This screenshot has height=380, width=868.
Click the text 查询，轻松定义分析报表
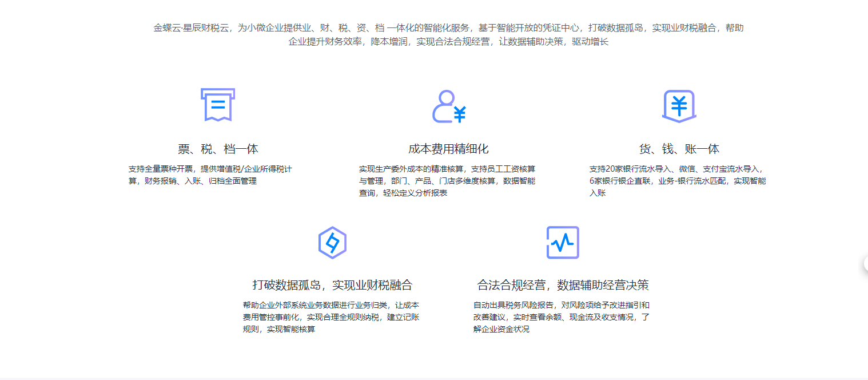coord(403,193)
